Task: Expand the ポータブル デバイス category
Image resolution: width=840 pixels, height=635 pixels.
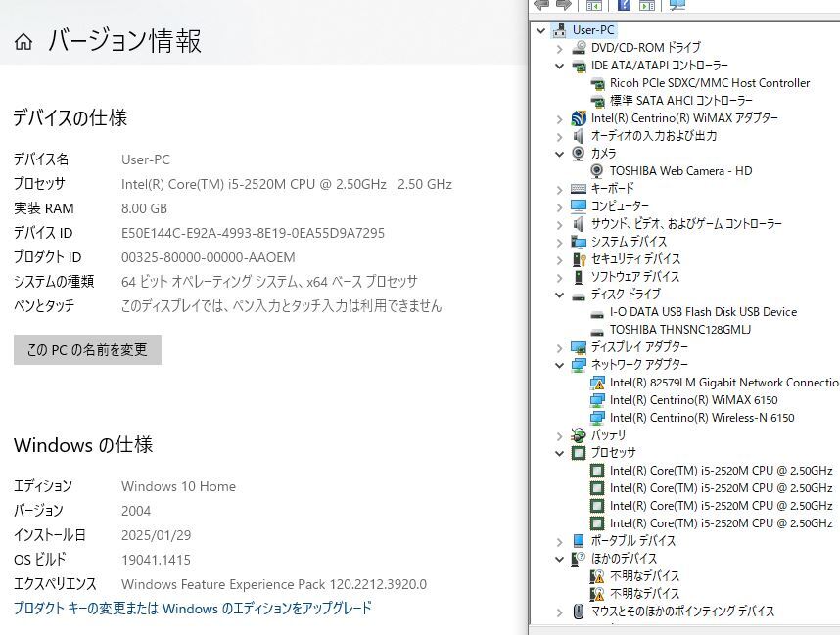Action: click(560, 542)
